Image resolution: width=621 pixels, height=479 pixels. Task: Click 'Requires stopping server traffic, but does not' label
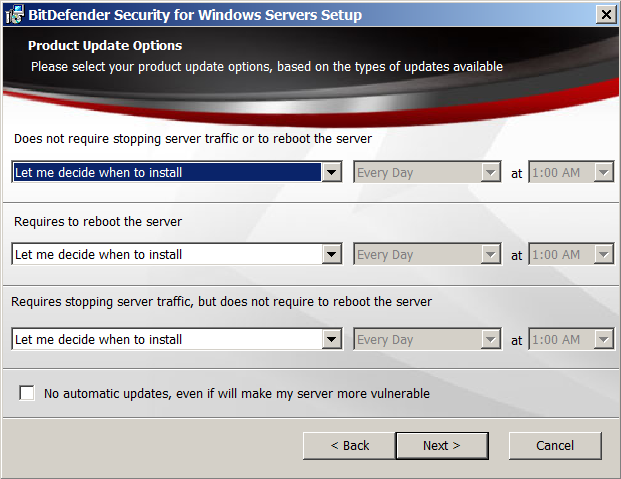pyautogui.click(x=221, y=302)
